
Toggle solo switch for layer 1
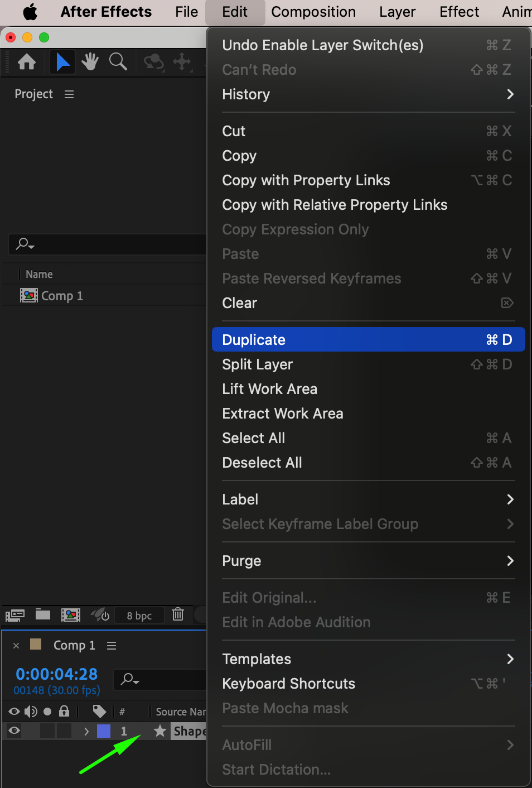pos(47,731)
